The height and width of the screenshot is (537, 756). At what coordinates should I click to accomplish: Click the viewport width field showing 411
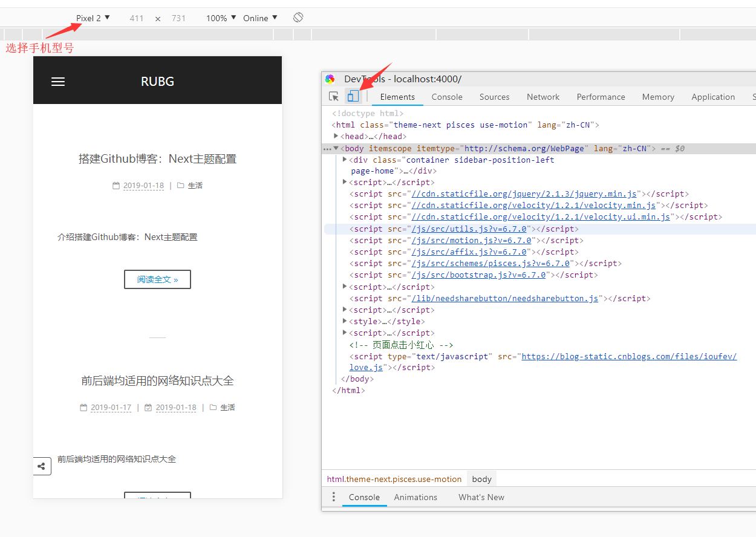(137, 18)
